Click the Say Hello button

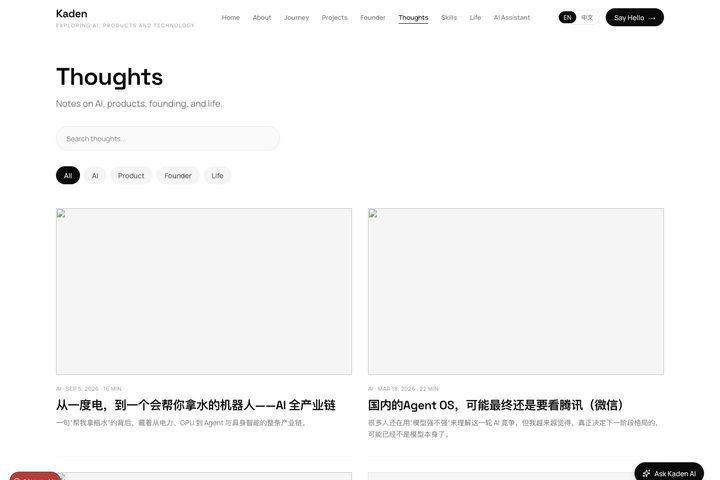(x=634, y=17)
